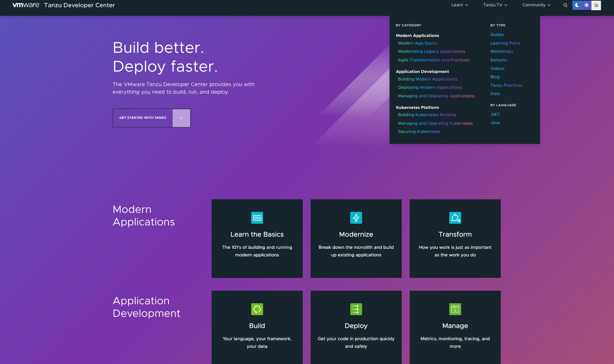
Task: Expand the Community dropdown menu
Action: [536, 5]
